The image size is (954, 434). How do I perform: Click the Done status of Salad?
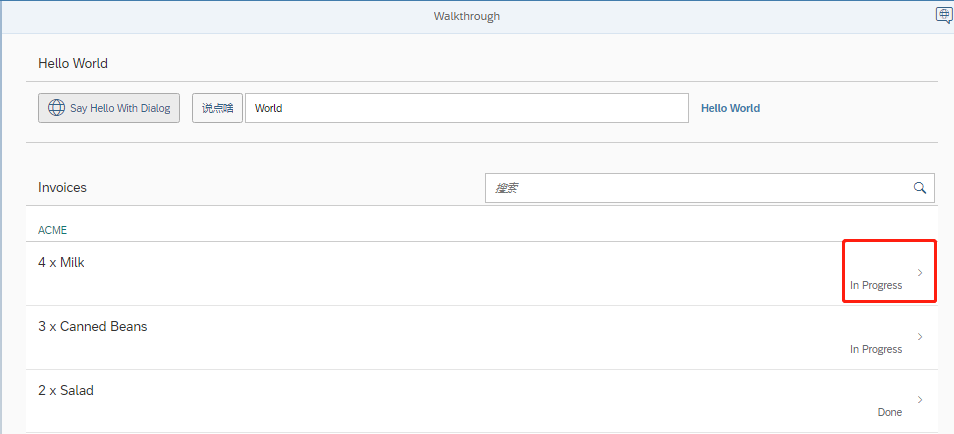tap(889, 412)
